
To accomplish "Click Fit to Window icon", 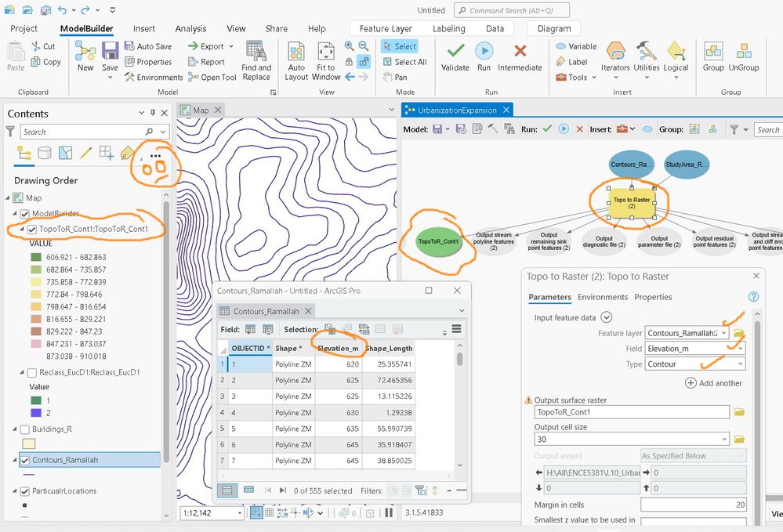I will (x=325, y=52).
